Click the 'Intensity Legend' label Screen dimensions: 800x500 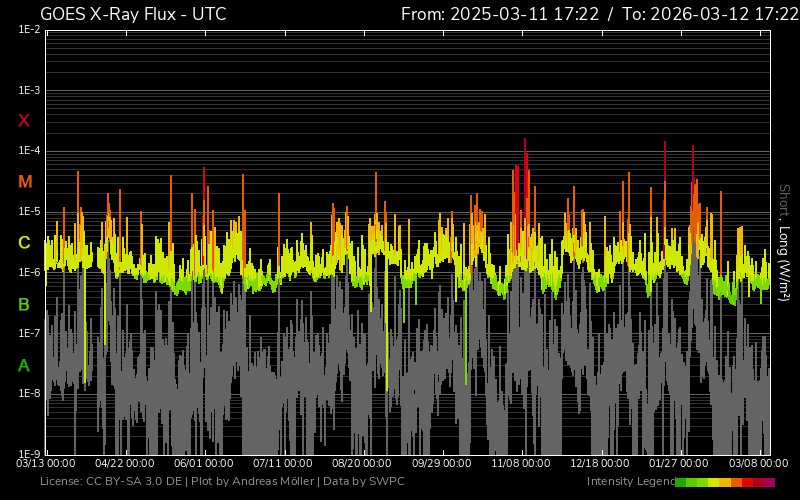tap(631, 481)
